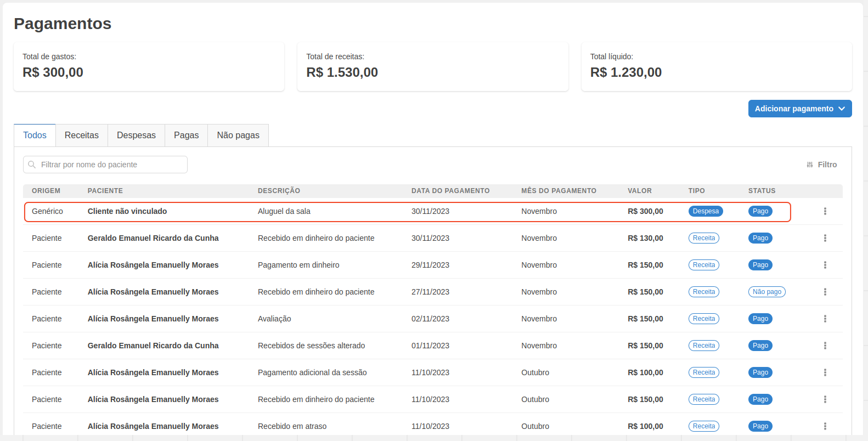This screenshot has width=868, height=441.
Task: Click the Total de gastos card
Action: pyautogui.click(x=149, y=66)
